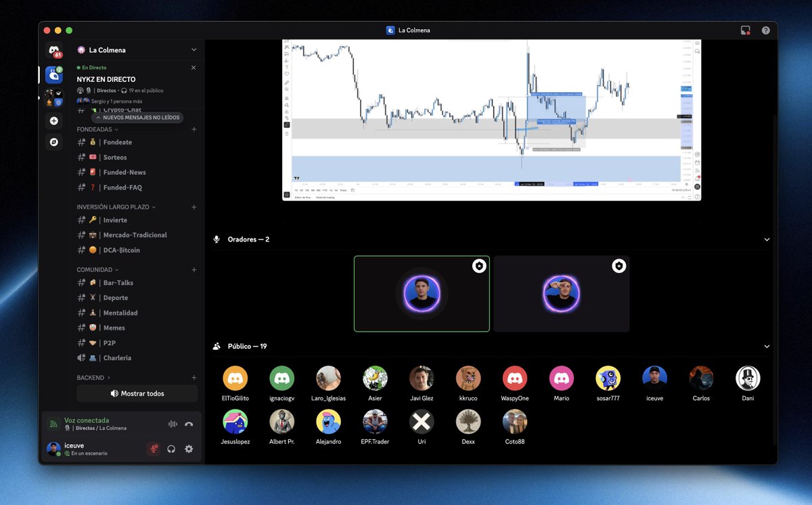Select the second speaker tile
Image resolution: width=812 pixels, height=505 pixels.
click(562, 294)
